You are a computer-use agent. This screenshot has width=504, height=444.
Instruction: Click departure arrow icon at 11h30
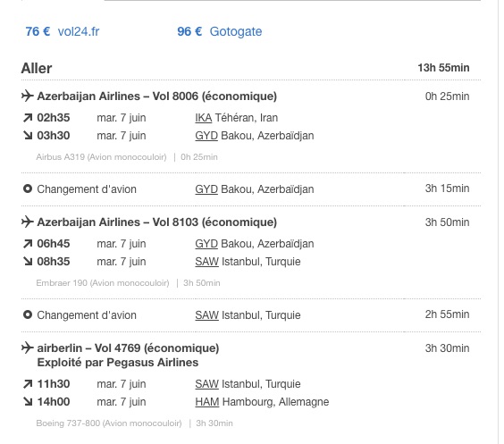(28, 384)
